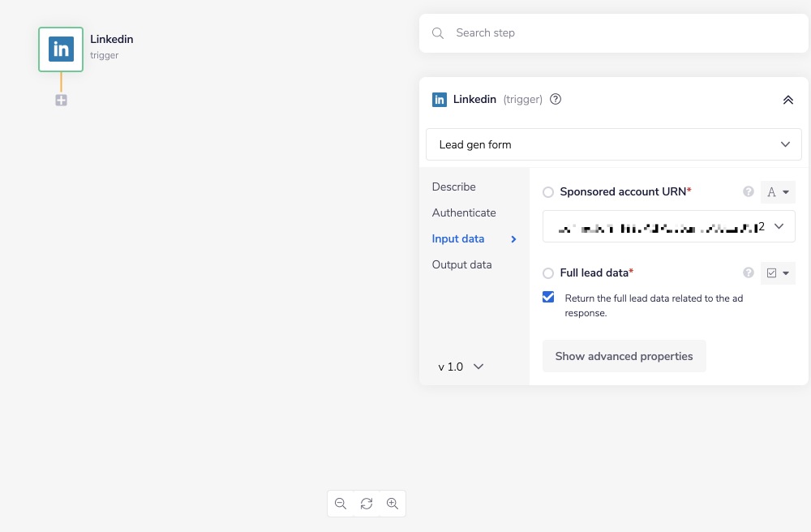
Task: Select the Full lead data radio button
Action: point(548,273)
